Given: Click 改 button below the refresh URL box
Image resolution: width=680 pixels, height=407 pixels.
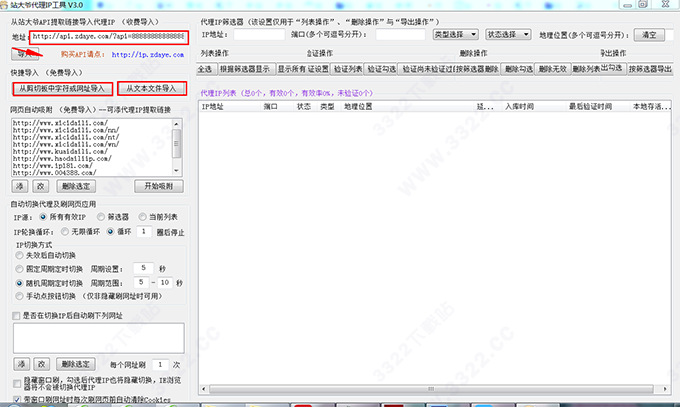Looking at the screenshot, I should click(x=42, y=364).
